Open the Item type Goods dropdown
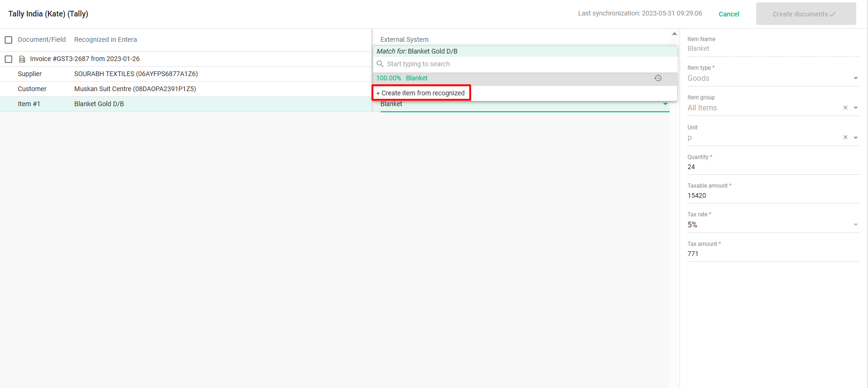Viewport: 868px width, 388px height. tap(773, 78)
